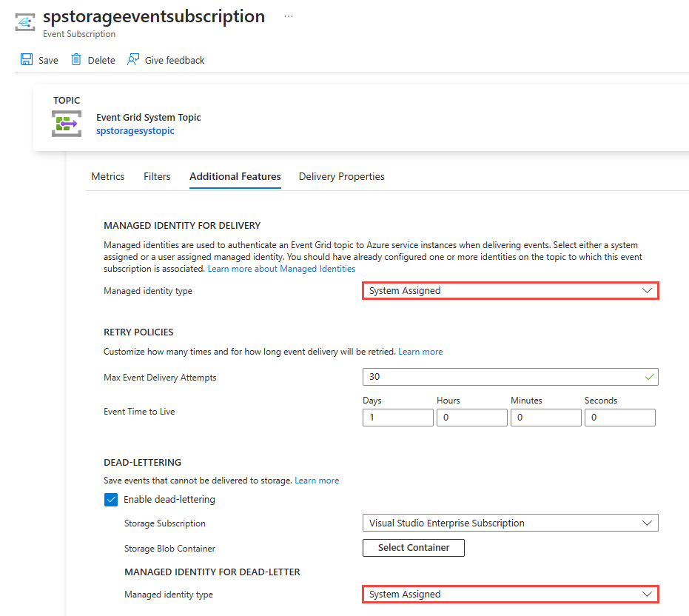
Task: Click the Event Grid System Topic icon
Action: (67, 124)
